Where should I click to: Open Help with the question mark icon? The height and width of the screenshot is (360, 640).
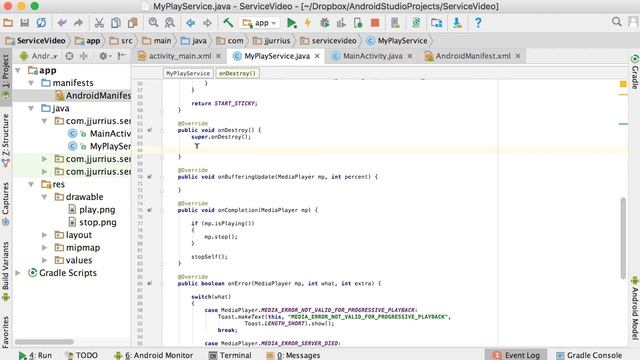[x=478, y=23]
